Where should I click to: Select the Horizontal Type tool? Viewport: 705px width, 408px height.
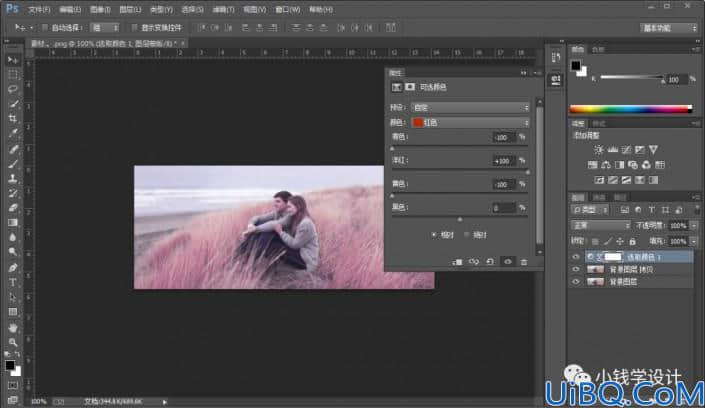pyautogui.click(x=13, y=282)
